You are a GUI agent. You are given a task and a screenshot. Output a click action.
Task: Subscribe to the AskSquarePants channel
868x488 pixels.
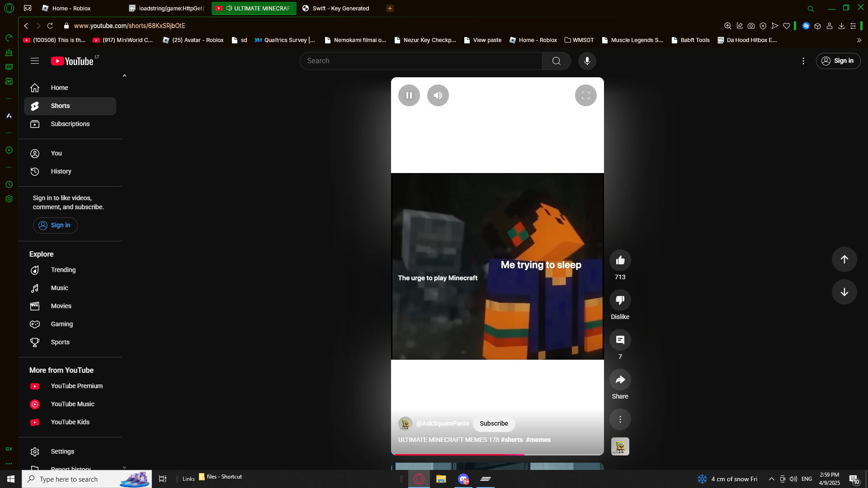click(494, 423)
